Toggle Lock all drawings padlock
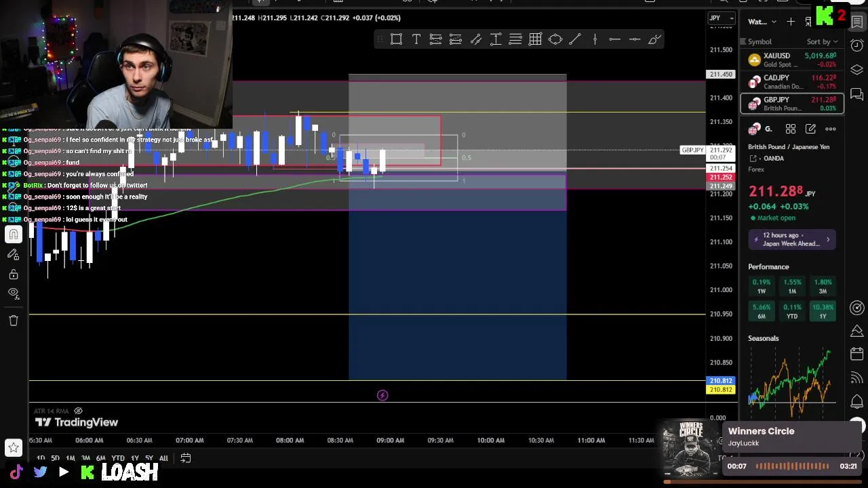868x488 pixels. coord(13,274)
